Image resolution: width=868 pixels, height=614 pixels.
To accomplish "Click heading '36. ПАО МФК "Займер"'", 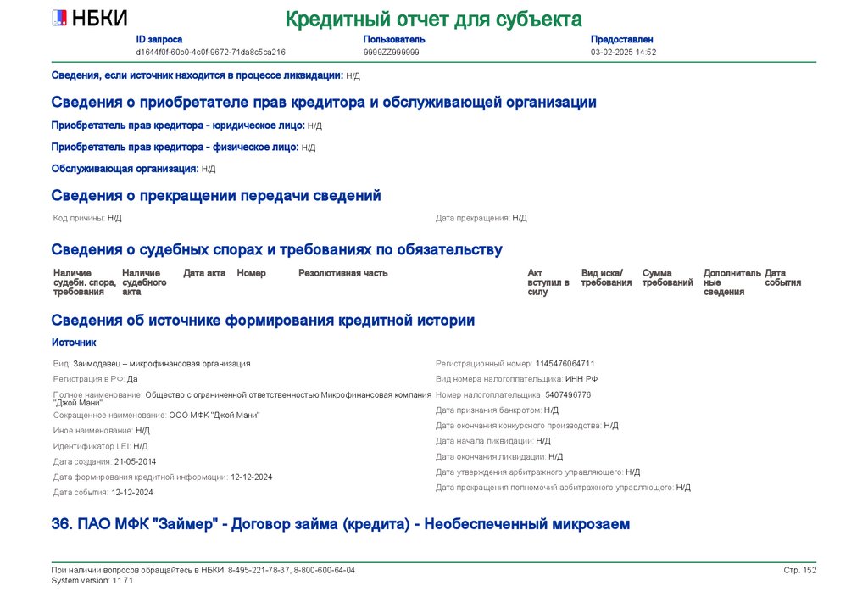I will [341, 524].
